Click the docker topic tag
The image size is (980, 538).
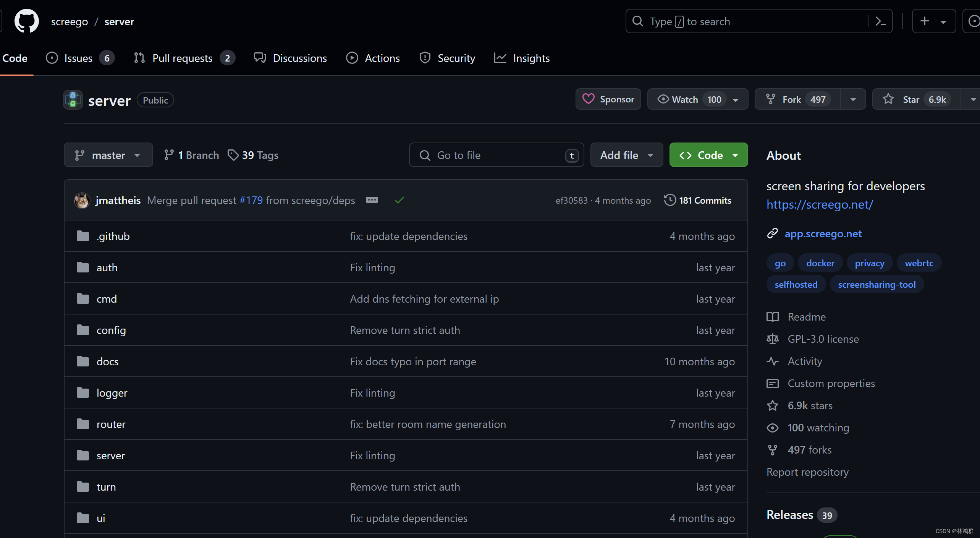pyautogui.click(x=820, y=263)
